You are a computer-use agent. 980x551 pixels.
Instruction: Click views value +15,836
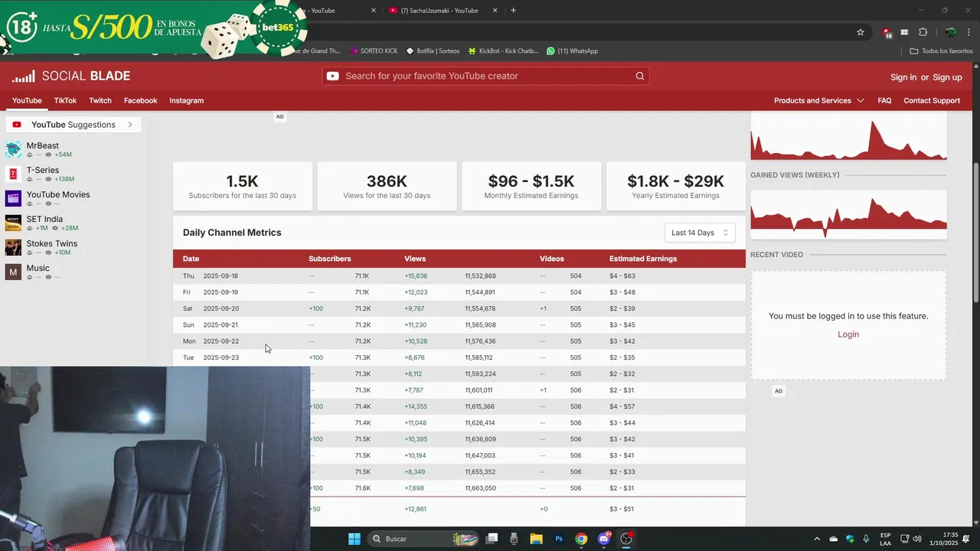[x=416, y=275]
